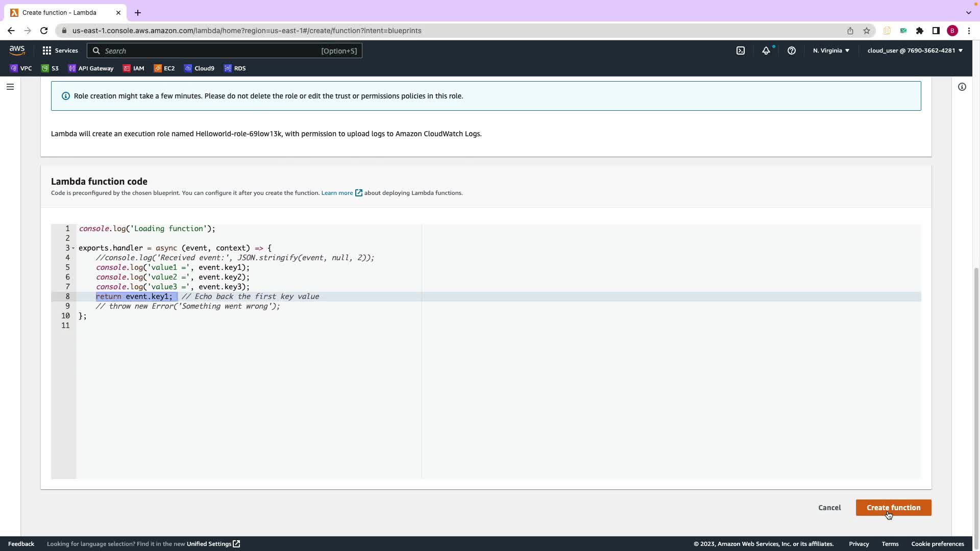Click the Cancel button
This screenshot has height=551, width=980.
click(x=829, y=508)
